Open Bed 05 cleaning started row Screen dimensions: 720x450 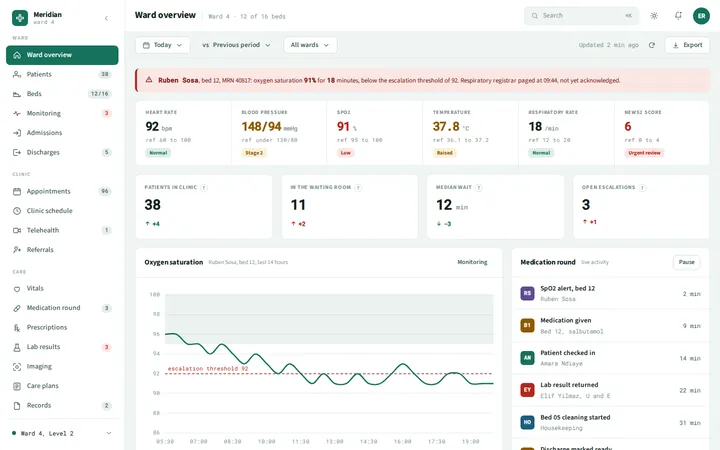[610, 422]
